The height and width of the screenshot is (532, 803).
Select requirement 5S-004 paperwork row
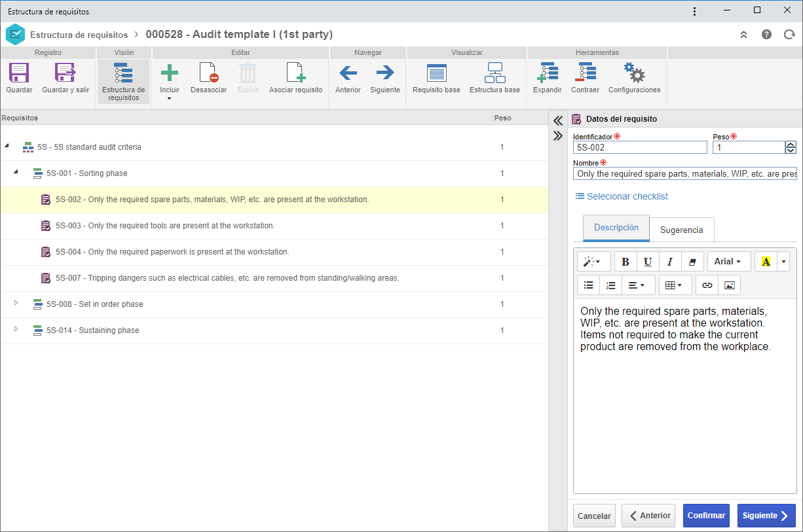point(274,252)
